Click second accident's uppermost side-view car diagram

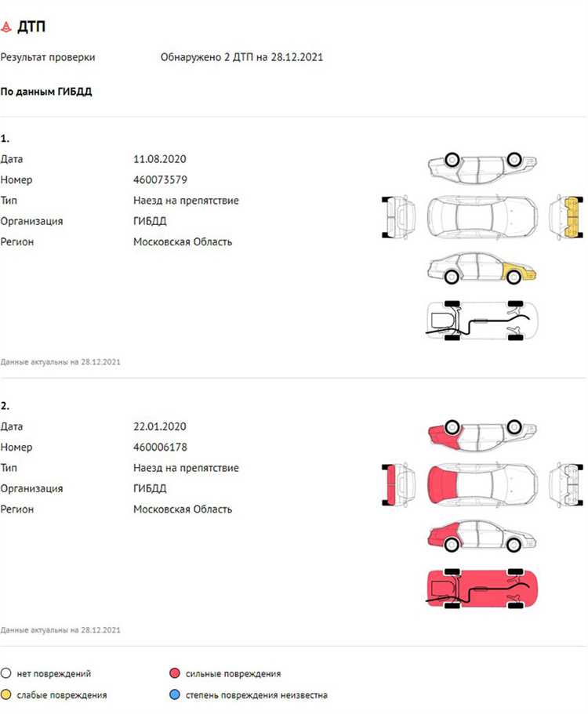[x=482, y=430]
